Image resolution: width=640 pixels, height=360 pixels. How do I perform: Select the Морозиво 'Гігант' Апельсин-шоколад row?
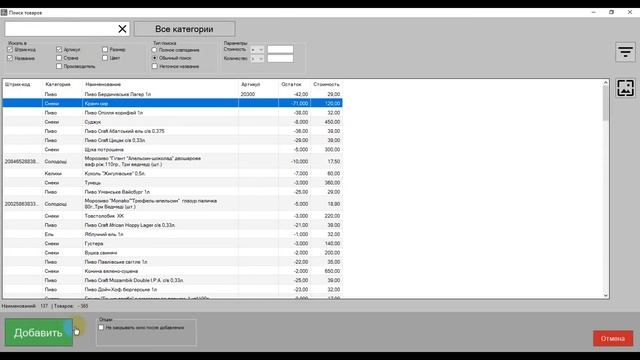(173, 161)
